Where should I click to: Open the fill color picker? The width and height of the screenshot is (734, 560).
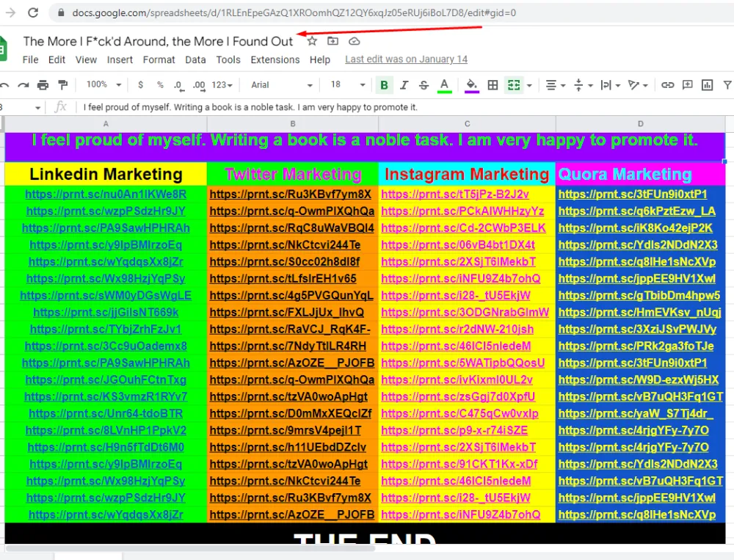[472, 85]
